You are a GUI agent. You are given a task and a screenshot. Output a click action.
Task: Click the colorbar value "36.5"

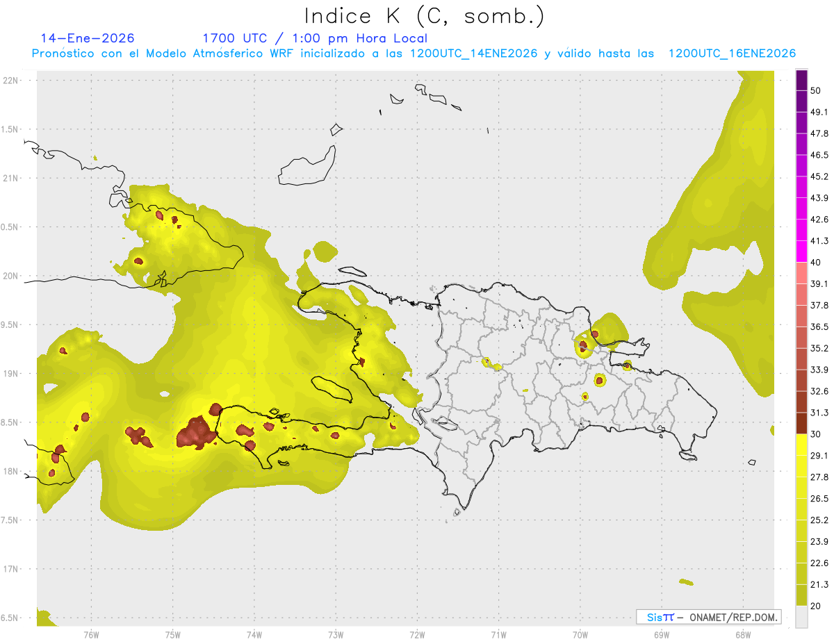819,327
